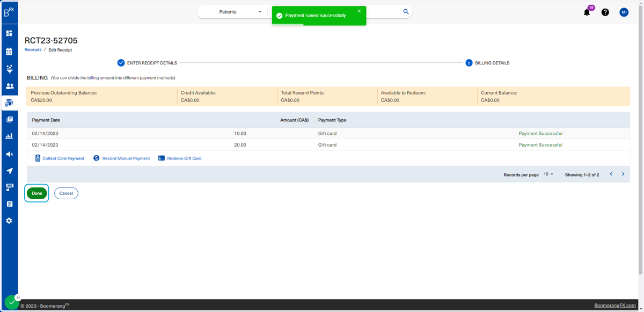Click Payment Successful status in 10.00 row
The height and width of the screenshot is (312, 644).
click(540, 133)
